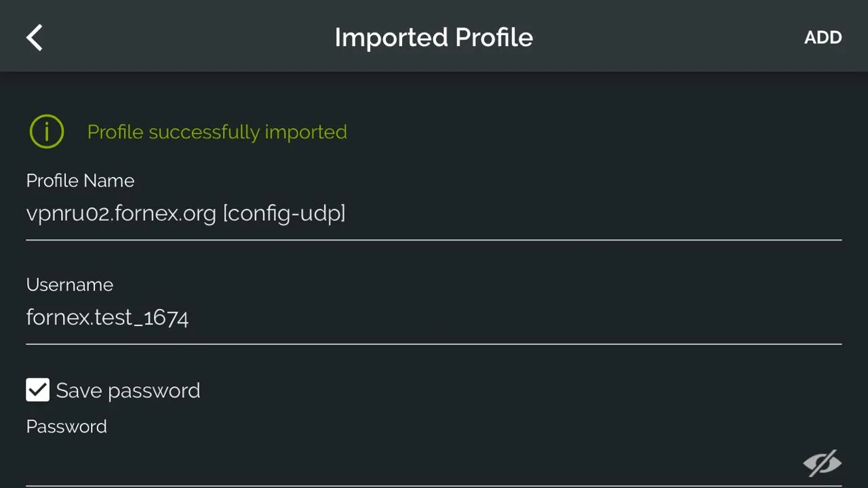868x488 pixels.
Task: Tap ADD to save the imported profile
Action: tap(823, 37)
